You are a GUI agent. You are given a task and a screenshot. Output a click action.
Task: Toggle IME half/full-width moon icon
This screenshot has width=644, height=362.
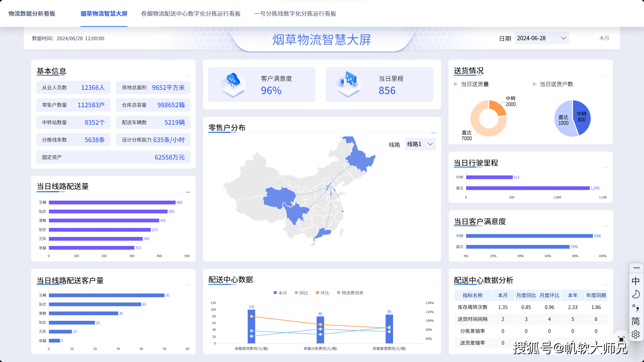636,294
